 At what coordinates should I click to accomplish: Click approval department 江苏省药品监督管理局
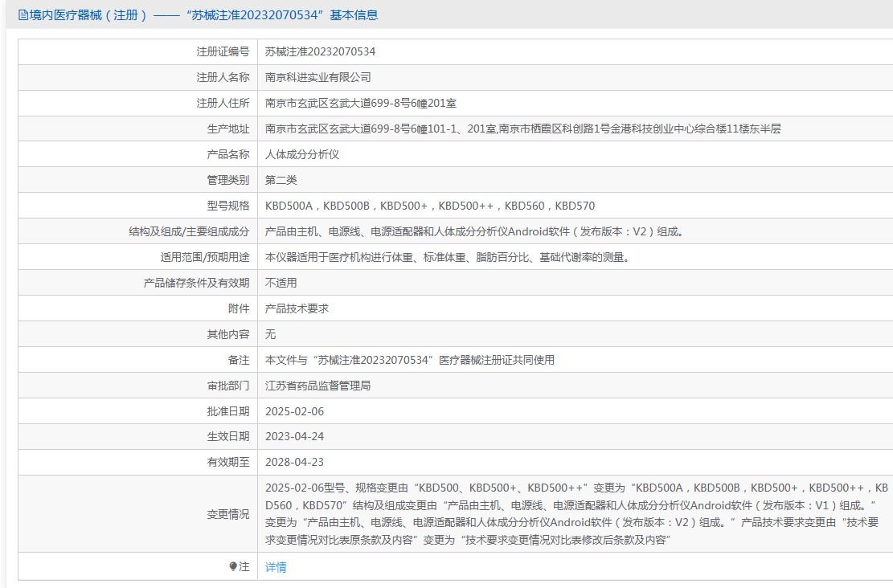click(x=317, y=386)
